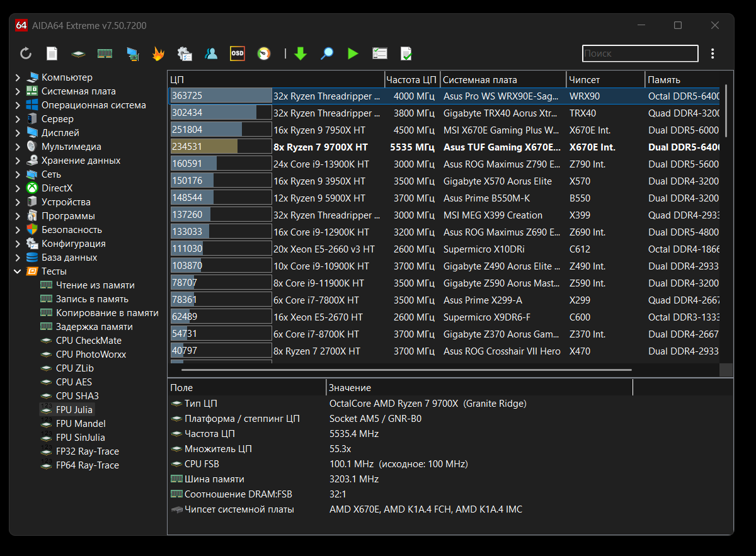Open Копирование в памяти test
This screenshot has width=756, height=556.
tap(106, 313)
